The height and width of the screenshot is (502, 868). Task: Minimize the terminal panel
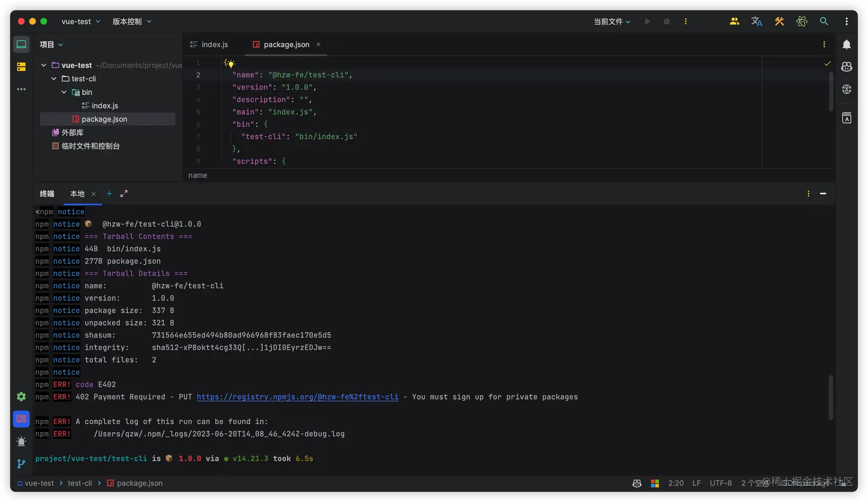[823, 194]
